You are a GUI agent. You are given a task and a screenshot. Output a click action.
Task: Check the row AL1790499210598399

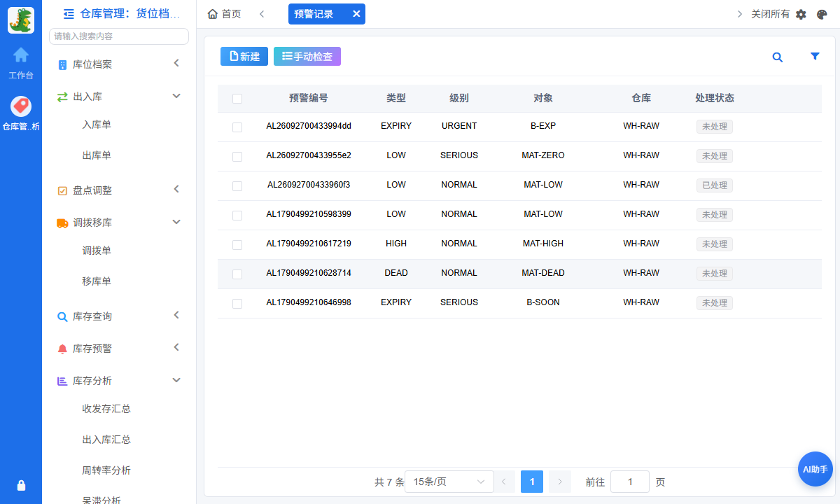237,216
